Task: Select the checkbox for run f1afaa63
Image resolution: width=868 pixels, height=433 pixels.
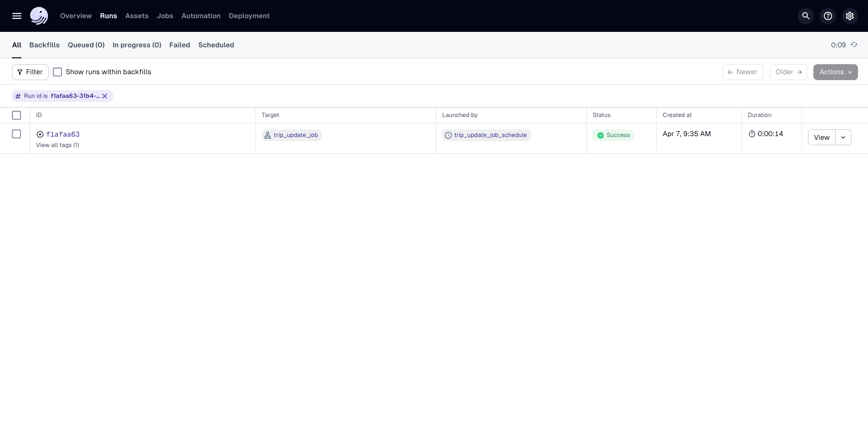Action: tap(16, 134)
